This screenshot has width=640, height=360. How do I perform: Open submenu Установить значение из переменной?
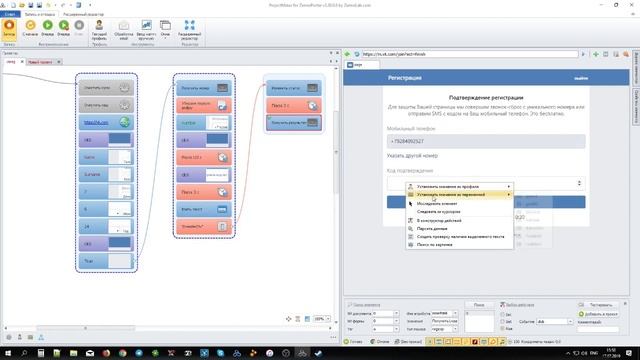[460, 195]
